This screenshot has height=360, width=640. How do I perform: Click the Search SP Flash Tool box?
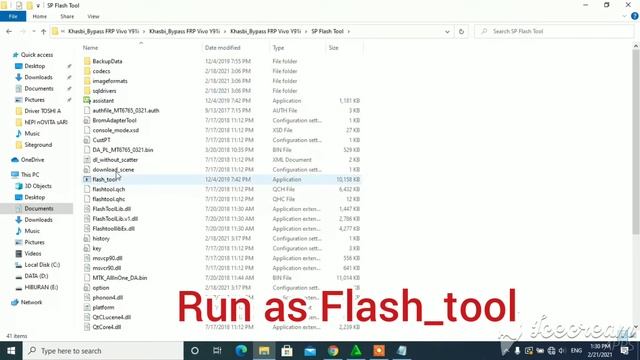tap(554, 31)
